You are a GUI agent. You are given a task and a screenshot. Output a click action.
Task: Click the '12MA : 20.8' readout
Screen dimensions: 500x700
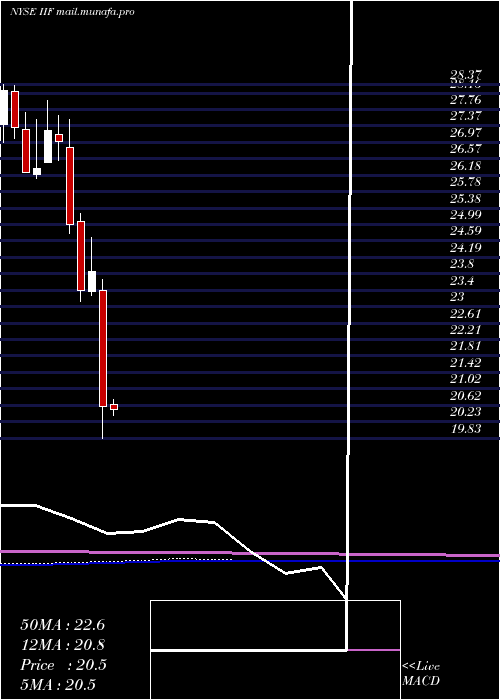pyautogui.click(x=63, y=645)
